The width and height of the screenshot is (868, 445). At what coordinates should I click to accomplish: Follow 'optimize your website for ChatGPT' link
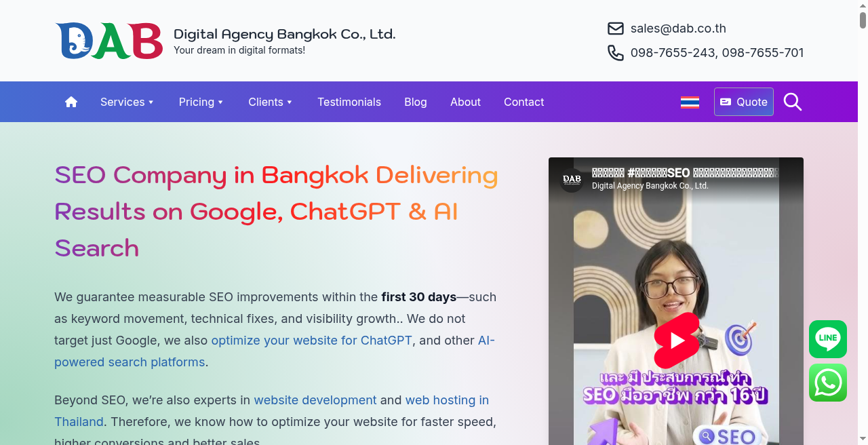[312, 341]
